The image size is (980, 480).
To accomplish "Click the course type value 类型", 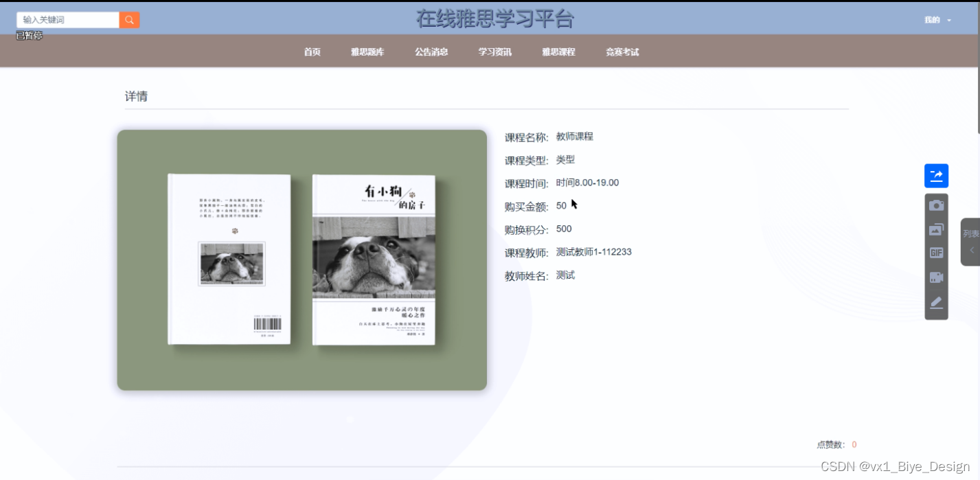I will [565, 159].
